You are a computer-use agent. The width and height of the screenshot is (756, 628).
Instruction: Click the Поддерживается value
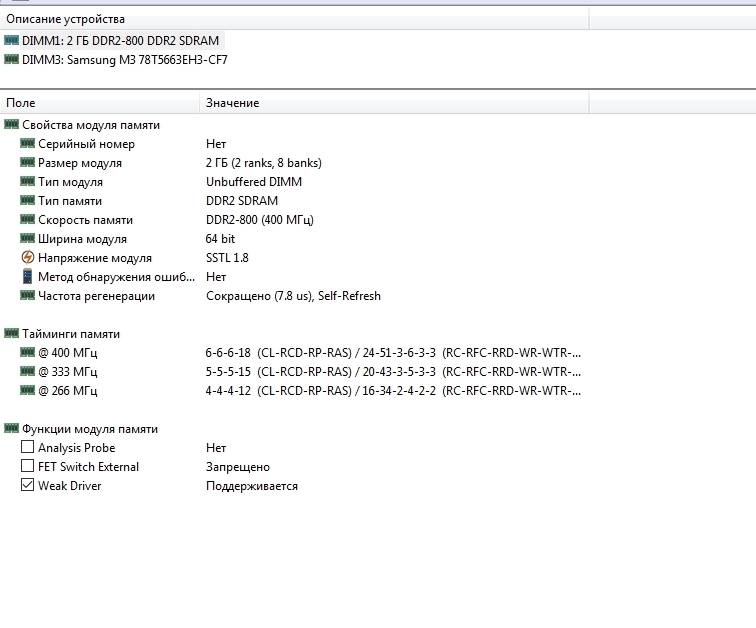point(252,486)
